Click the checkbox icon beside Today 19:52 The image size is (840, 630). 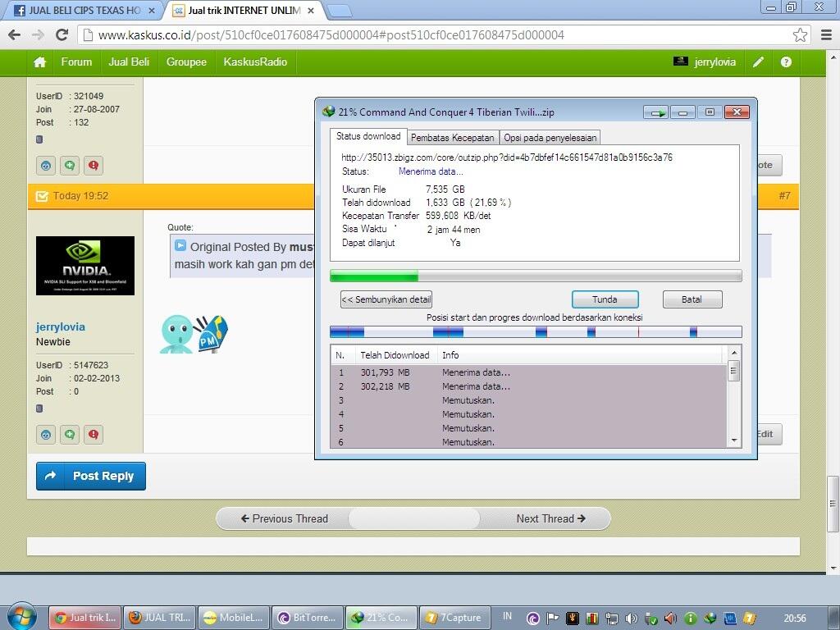pos(42,196)
